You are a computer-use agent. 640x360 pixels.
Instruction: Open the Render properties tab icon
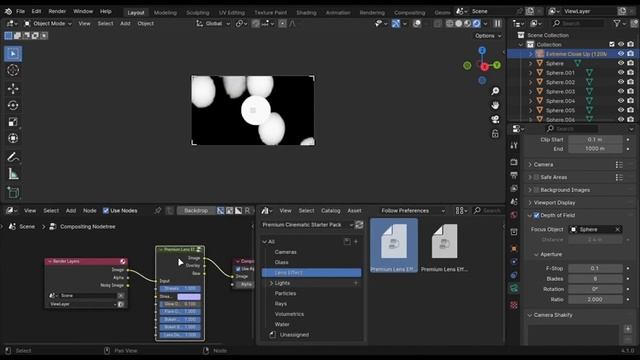(514, 162)
